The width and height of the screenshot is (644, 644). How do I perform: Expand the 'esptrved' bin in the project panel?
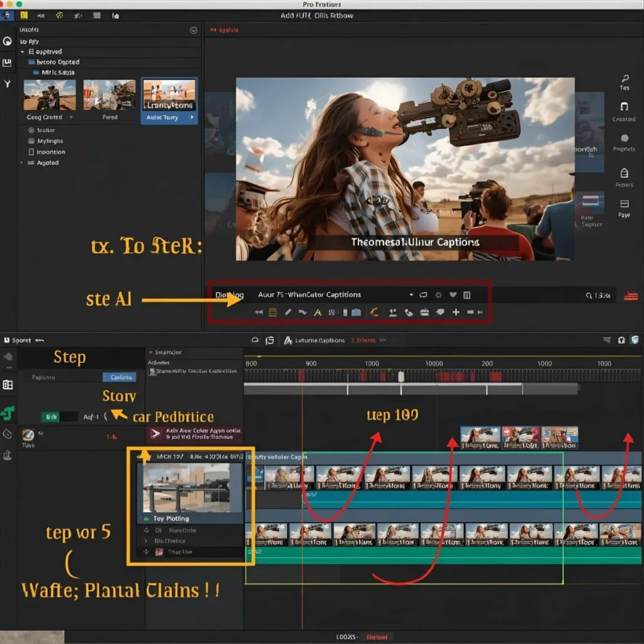coord(22,52)
